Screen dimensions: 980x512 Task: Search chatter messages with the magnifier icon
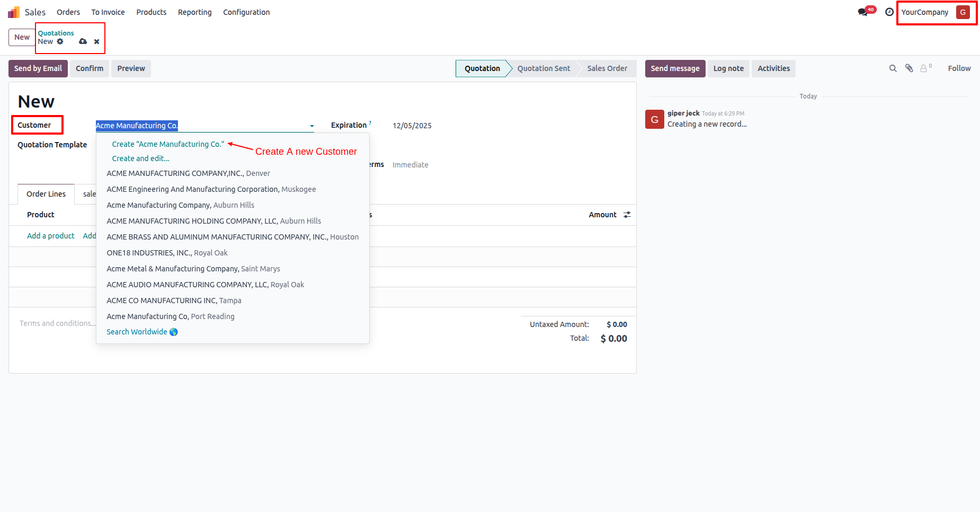click(893, 68)
